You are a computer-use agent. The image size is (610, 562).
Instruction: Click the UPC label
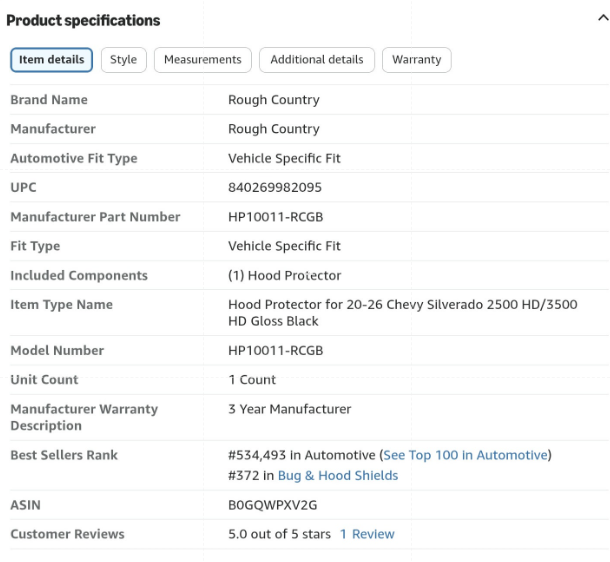[23, 187]
